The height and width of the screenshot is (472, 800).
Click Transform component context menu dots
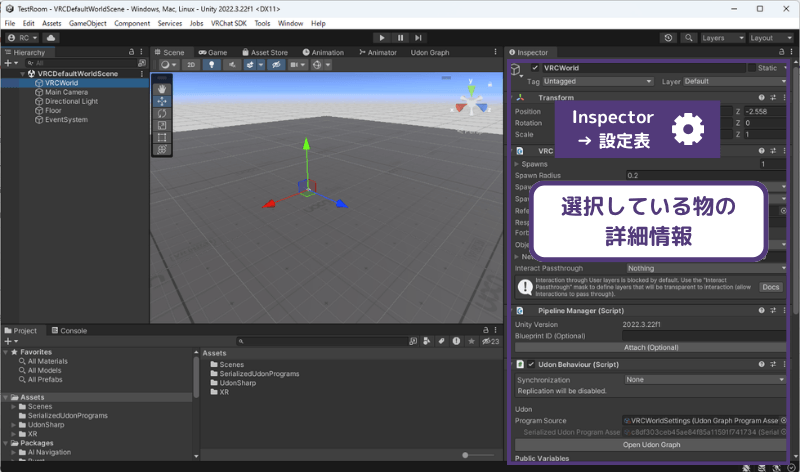tap(784, 97)
